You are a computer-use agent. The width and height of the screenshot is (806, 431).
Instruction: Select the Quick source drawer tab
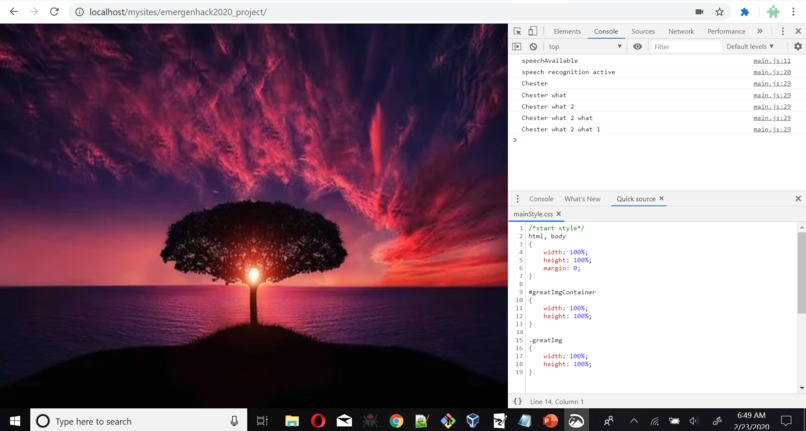pyautogui.click(x=636, y=199)
